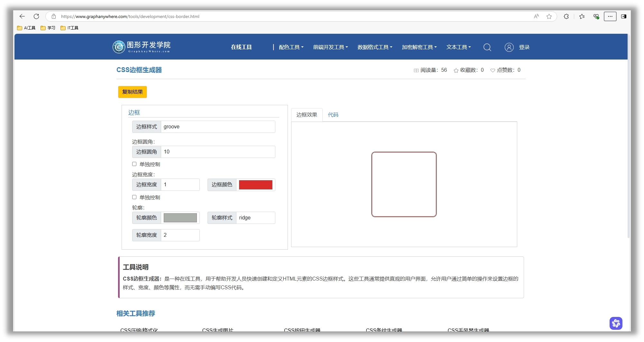Image resolution: width=644 pixels, height=342 pixels.
Task: Click the CSS边框生成器 title link
Action: [x=139, y=70]
